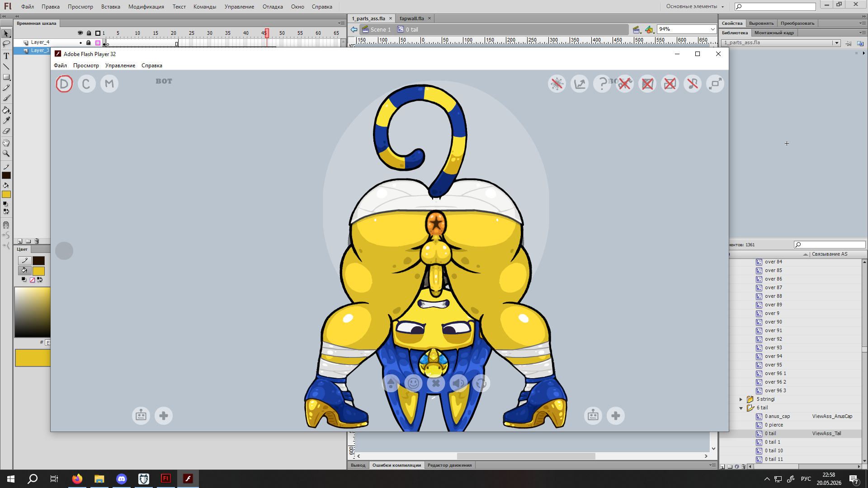
Task: Open the Отладка menu
Action: (273, 7)
